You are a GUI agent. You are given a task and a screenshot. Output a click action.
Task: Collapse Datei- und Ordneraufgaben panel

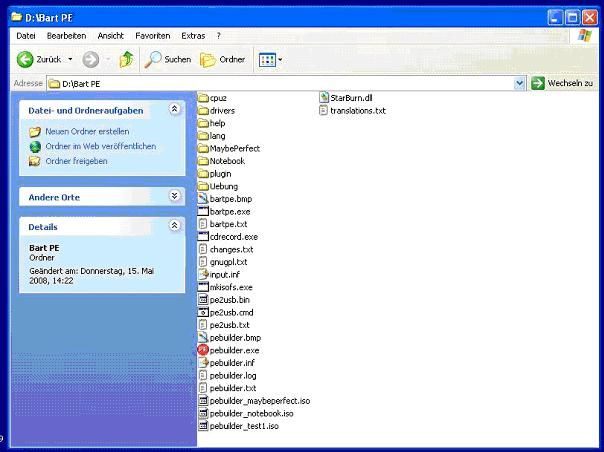(174, 109)
